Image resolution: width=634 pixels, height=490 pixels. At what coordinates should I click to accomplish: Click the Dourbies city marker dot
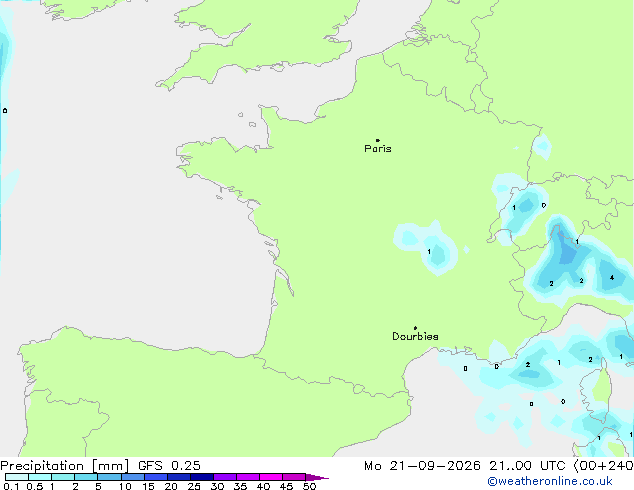click(415, 328)
